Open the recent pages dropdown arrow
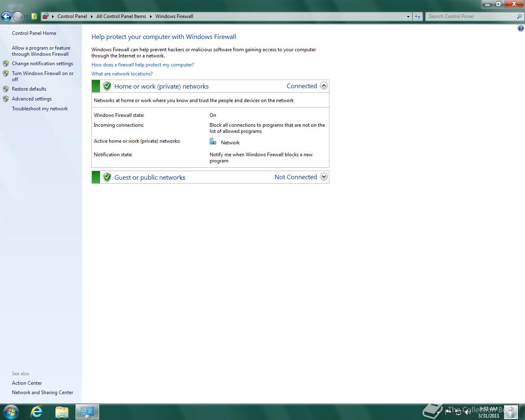The image size is (525, 420). [26, 17]
